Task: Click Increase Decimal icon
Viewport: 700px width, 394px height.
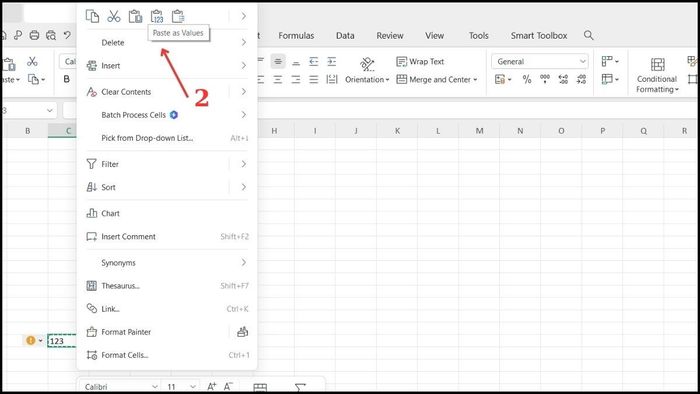Action: 563,79
